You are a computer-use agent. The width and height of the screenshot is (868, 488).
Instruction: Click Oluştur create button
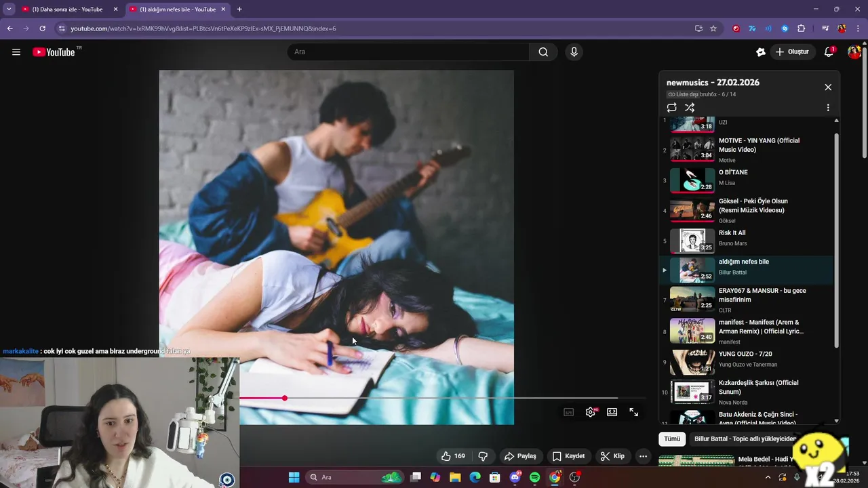pos(792,52)
